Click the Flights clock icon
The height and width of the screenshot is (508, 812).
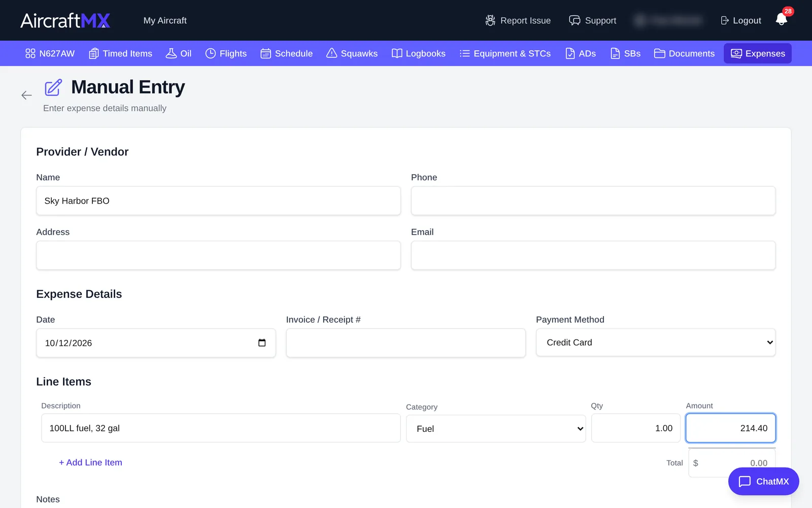click(x=211, y=53)
